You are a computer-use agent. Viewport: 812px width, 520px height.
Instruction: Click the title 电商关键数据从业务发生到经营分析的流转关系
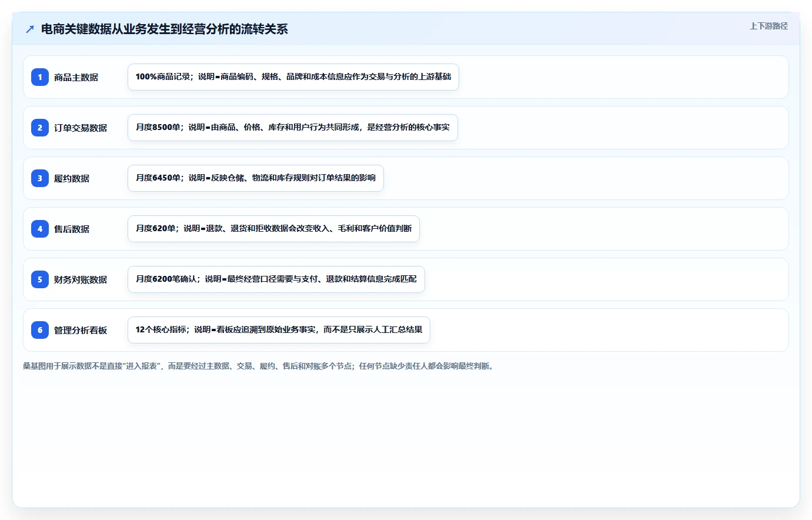[165, 29]
